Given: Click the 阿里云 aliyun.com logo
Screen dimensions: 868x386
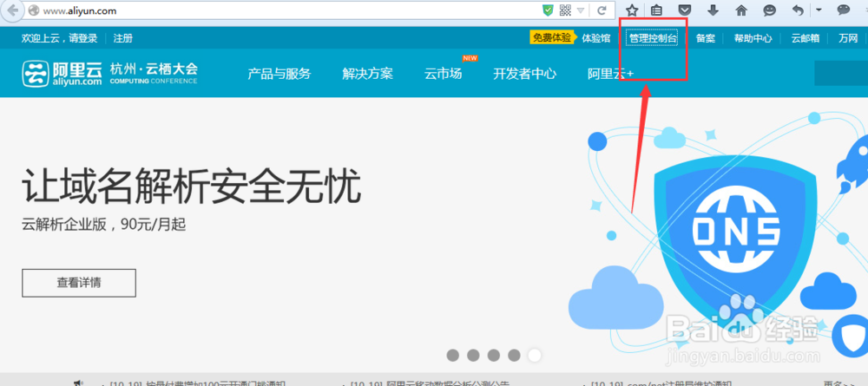Looking at the screenshot, I should click(x=62, y=74).
